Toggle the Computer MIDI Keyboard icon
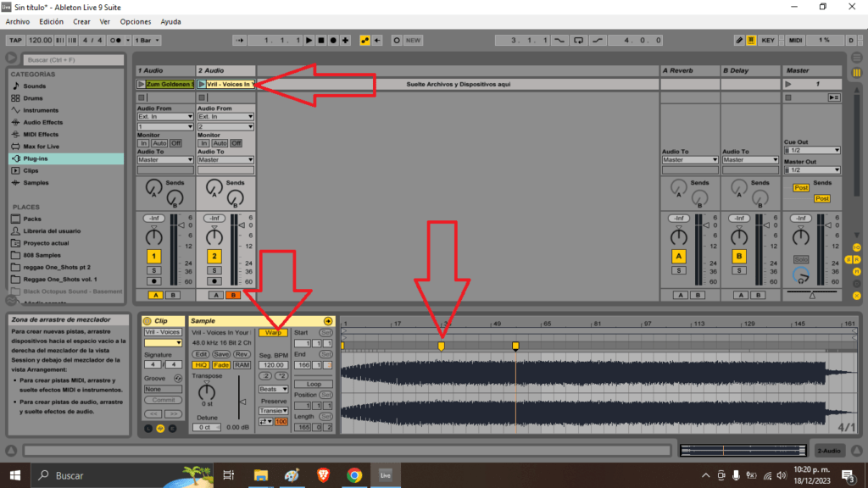Screen dimensions: 868x488 click(751, 41)
